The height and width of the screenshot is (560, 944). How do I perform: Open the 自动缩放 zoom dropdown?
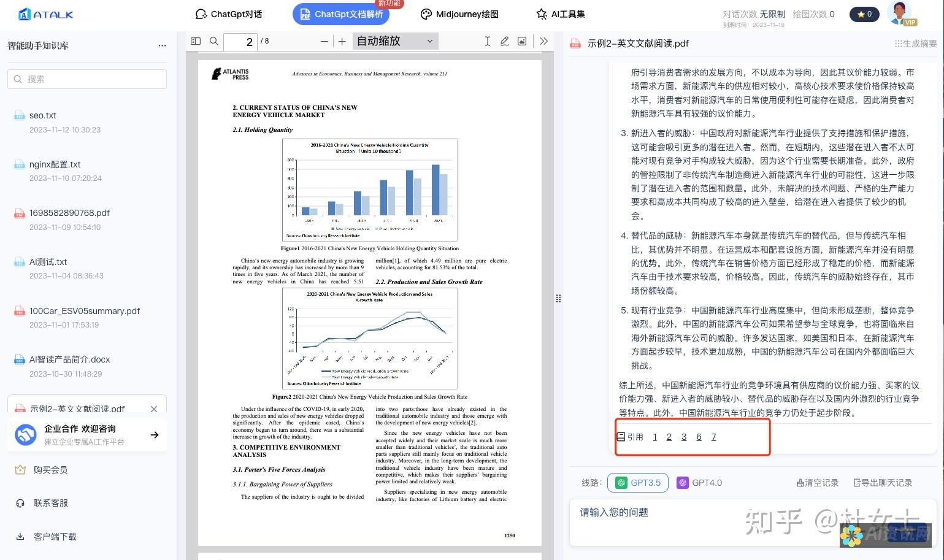[396, 41]
